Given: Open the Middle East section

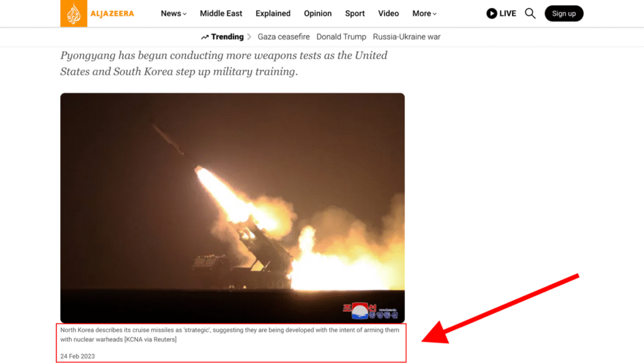Looking at the screenshot, I should tap(221, 14).
